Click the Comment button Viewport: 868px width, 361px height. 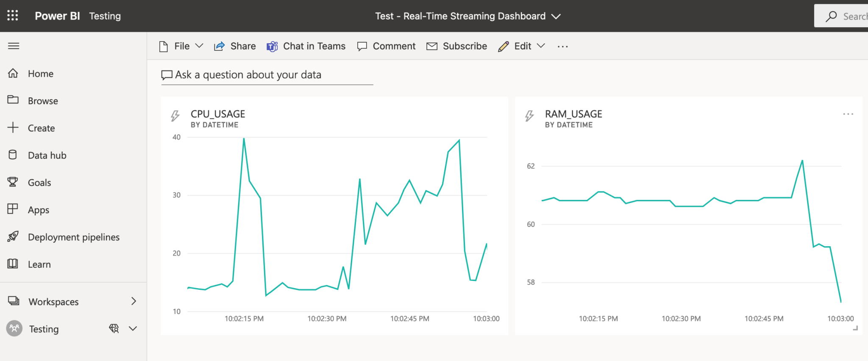coord(386,46)
